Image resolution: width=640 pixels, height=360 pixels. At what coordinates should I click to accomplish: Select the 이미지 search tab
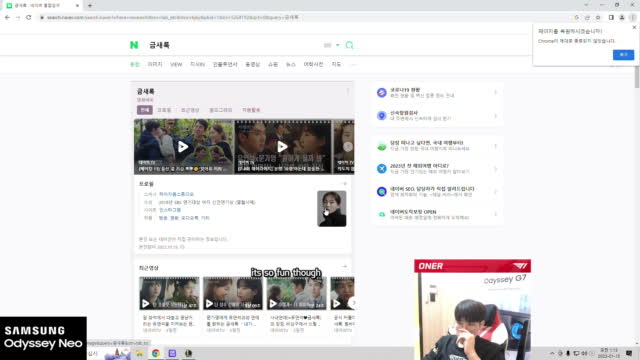[x=155, y=64]
